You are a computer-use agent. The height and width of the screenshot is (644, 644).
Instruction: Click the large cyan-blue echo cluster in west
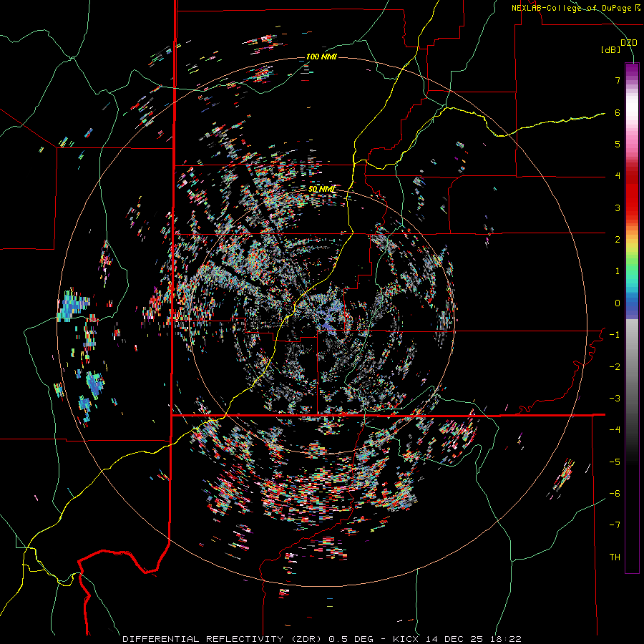coord(73,306)
